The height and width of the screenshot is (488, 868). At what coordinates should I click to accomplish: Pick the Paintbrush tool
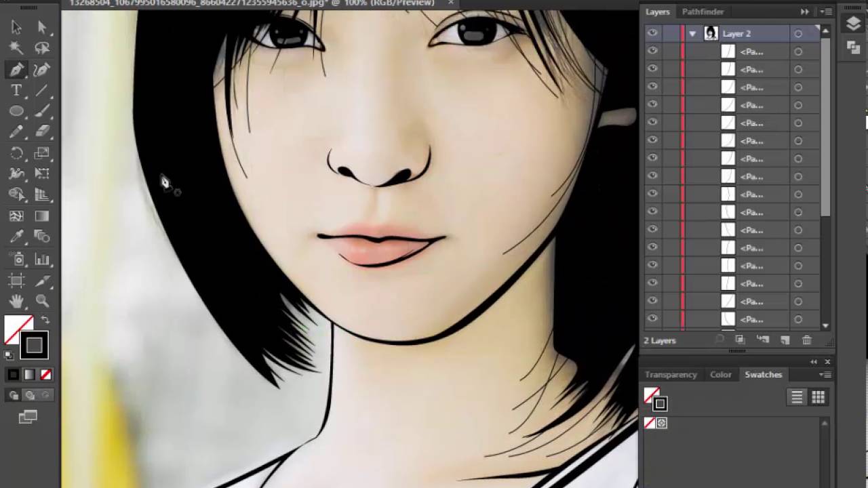click(x=42, y=111)
